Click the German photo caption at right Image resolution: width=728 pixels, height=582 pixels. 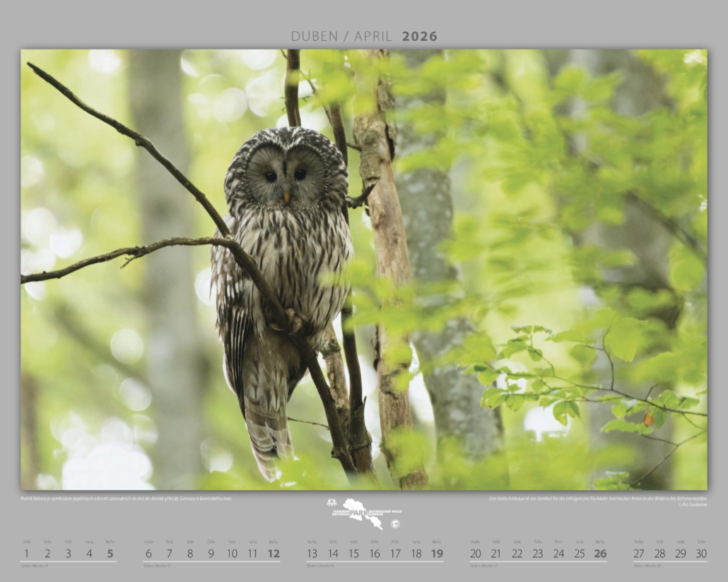point(598,499)
